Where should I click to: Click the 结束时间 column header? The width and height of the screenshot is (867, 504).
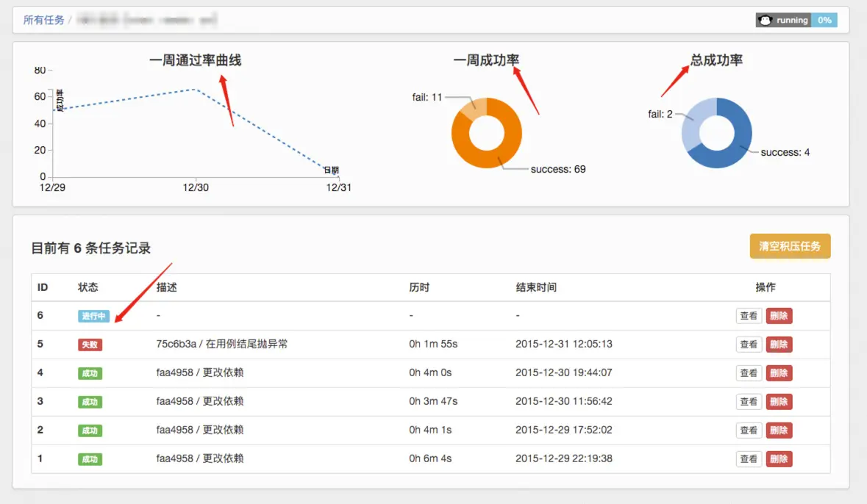click(x=536, y=287)
